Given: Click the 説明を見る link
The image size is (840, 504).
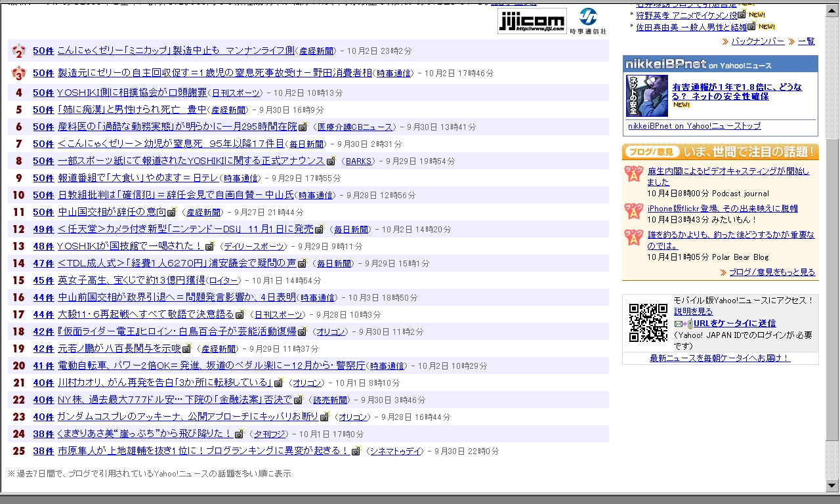Looking at the screenshot, I should [x=693, y=311].
